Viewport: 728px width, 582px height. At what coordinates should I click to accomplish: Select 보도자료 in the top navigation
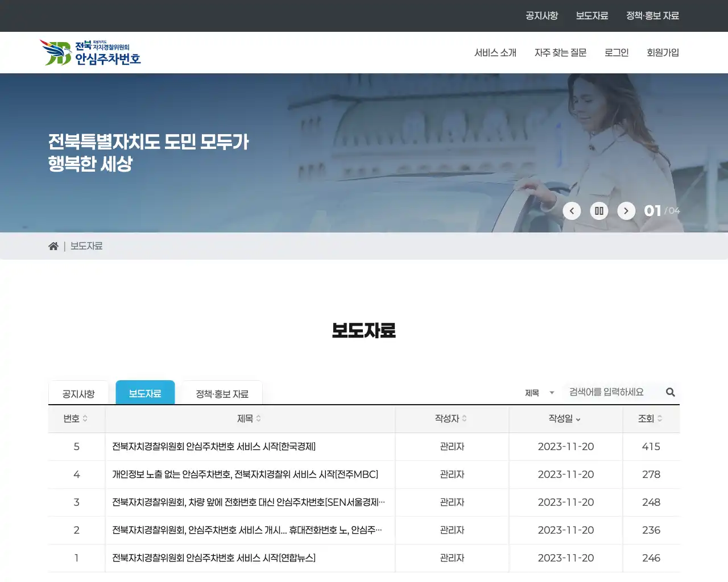click(x=592, y=15)
